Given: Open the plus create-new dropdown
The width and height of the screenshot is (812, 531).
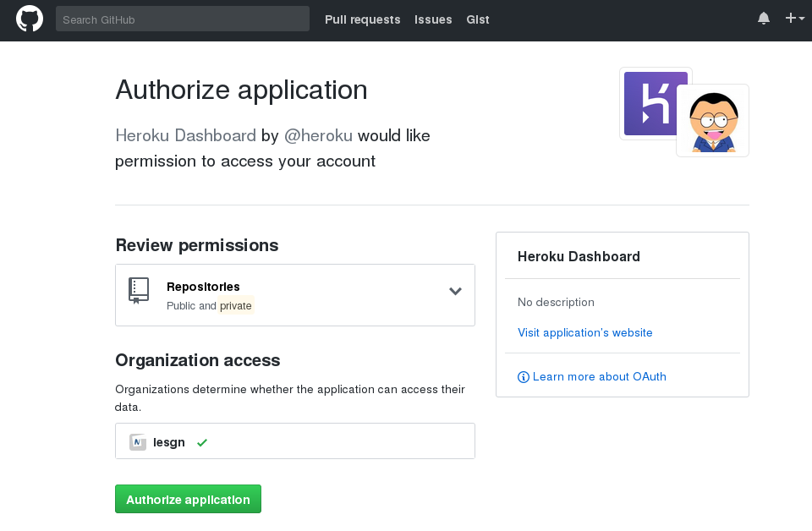Looking at the screenshot, I should coord(793,19).
